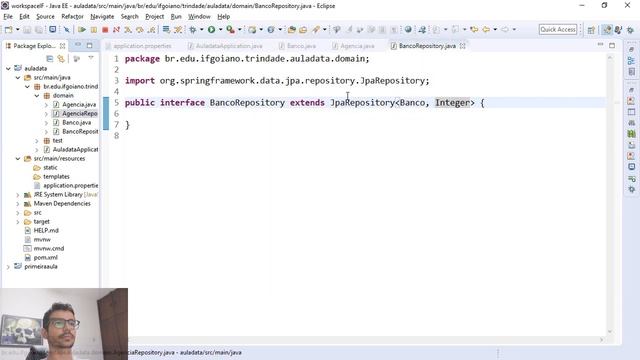Click the Back navigation arrow icon
This screenshot has width=640, height=360.
pyautogui.click(x=486, y=29)
